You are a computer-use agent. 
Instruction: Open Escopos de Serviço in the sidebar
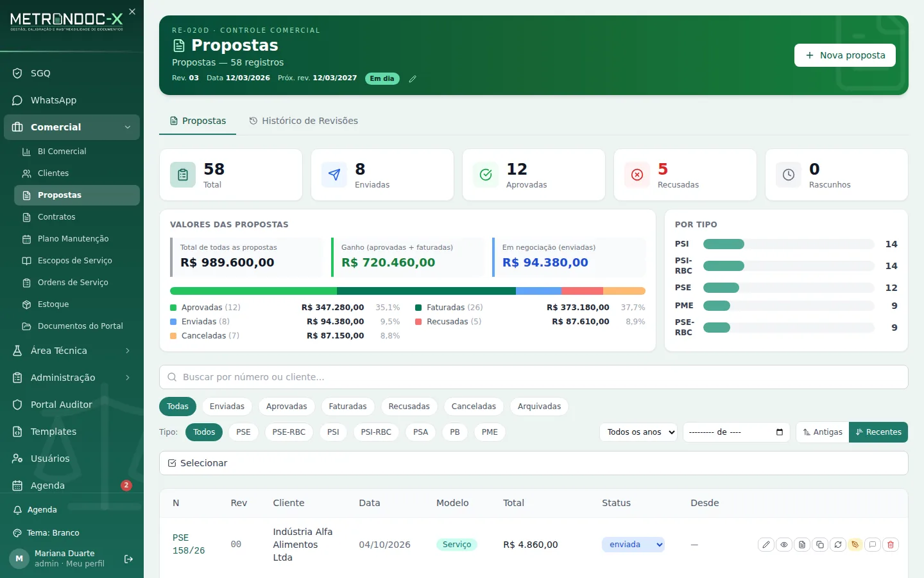77,261
